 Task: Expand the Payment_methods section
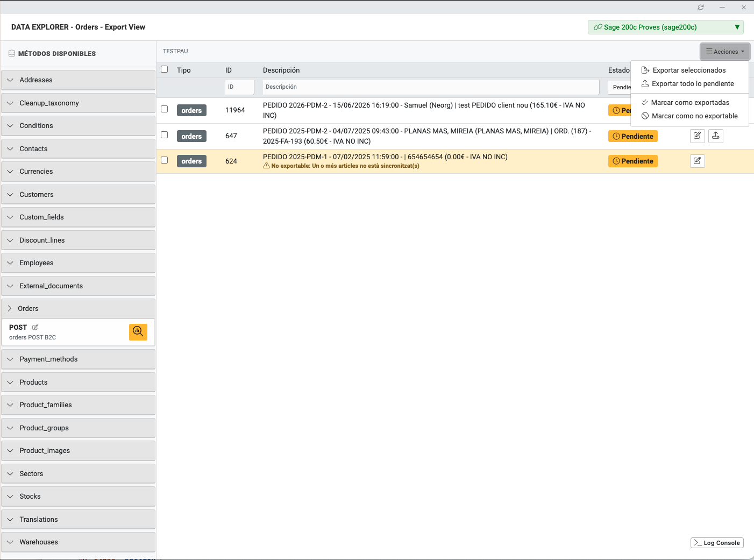tap(79, 359)
